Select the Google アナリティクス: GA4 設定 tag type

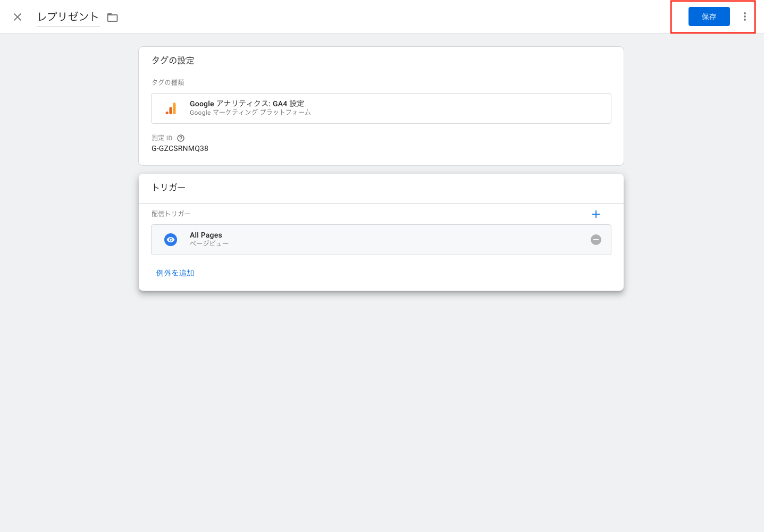pyautogui.click(x=247, y=104)
